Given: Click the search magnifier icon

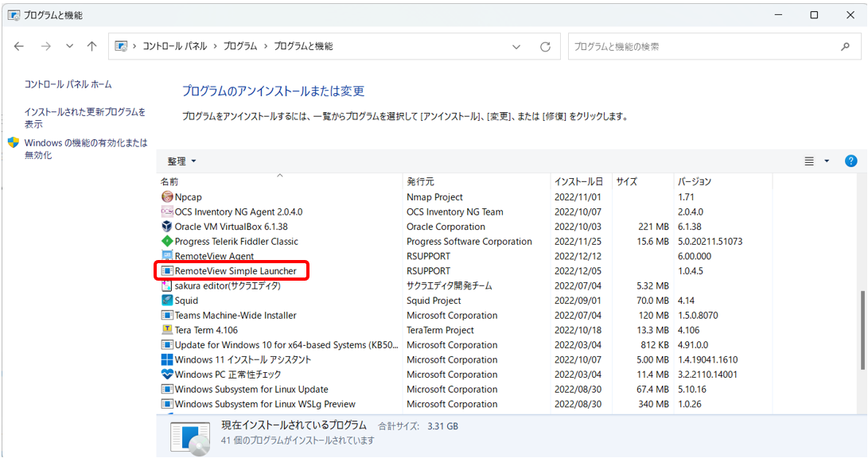Looking at the screenshot, I should pos(845,46).
